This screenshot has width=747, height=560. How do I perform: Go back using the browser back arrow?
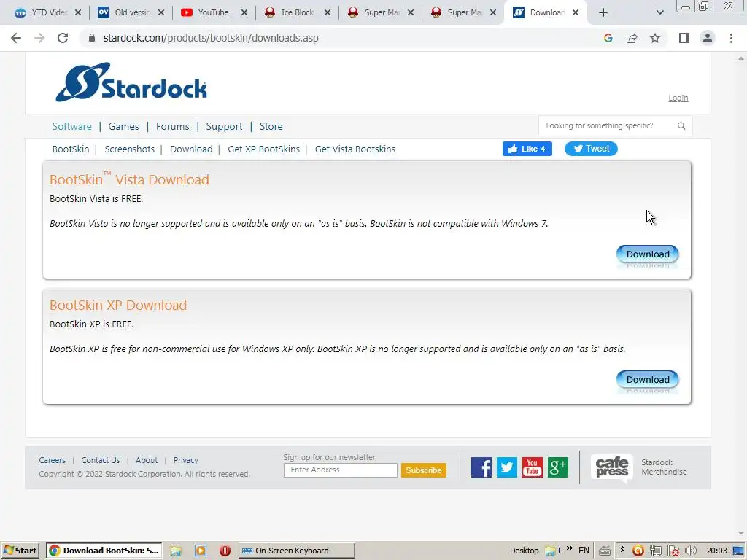point(16,38)
